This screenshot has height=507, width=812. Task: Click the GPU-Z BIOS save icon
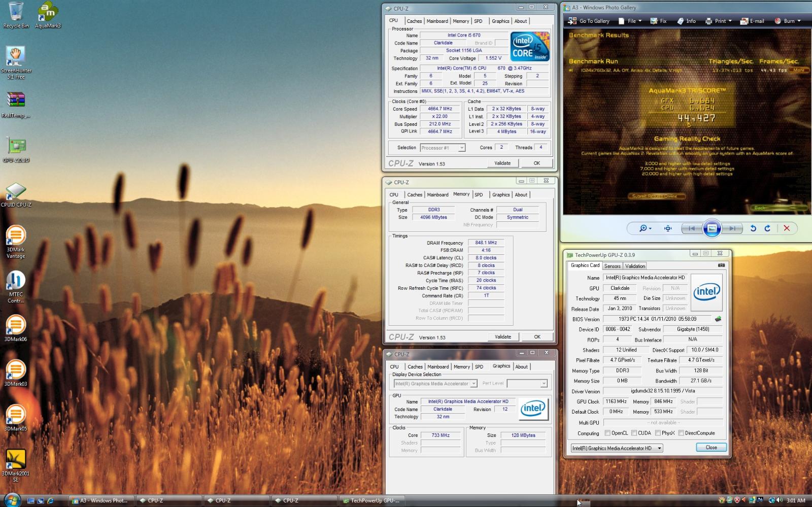(x=718, y=319)
